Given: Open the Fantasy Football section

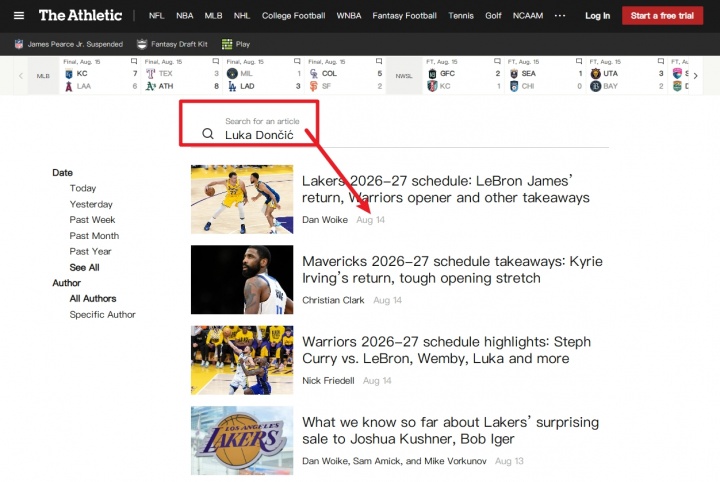Looking at the screenshot, I should [404, 16].
